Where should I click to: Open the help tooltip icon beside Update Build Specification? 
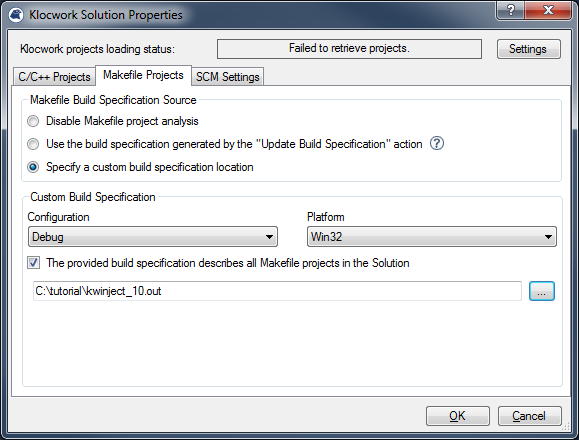pos(437,143)
